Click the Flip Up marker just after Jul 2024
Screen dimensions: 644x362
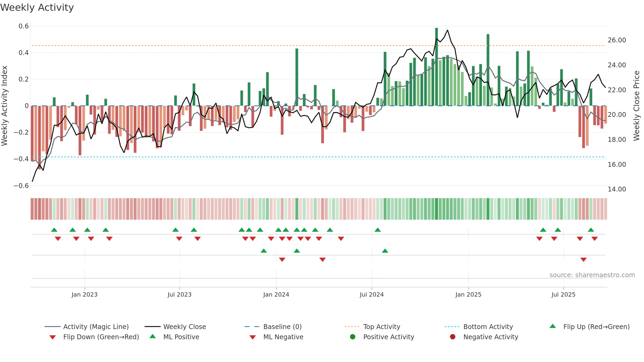[378, 230]
